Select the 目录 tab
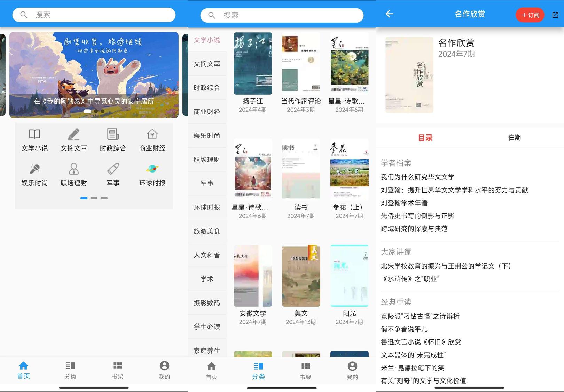The height and width of the screenshot is (392, 564). [x=425, y=138]
